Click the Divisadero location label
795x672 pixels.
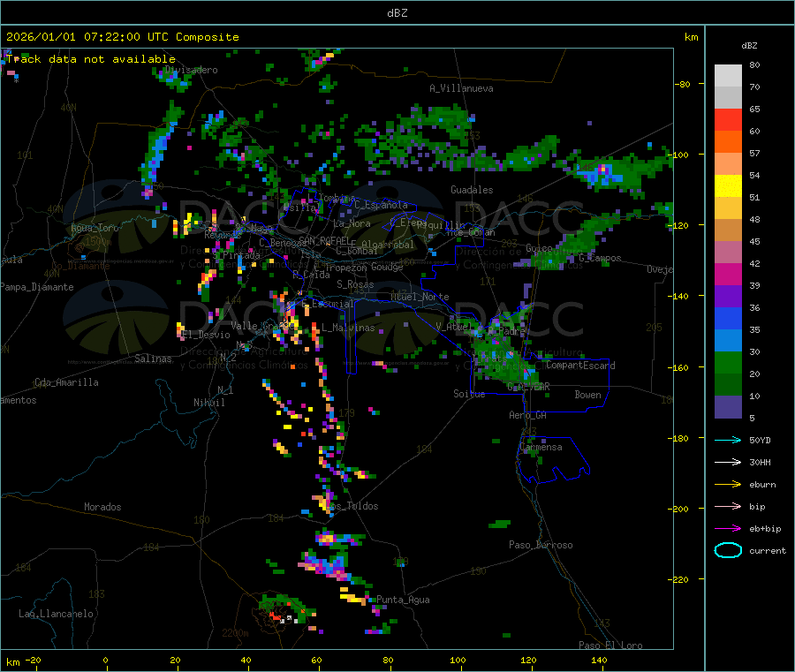pyautogui.click(x=192, y=70)
